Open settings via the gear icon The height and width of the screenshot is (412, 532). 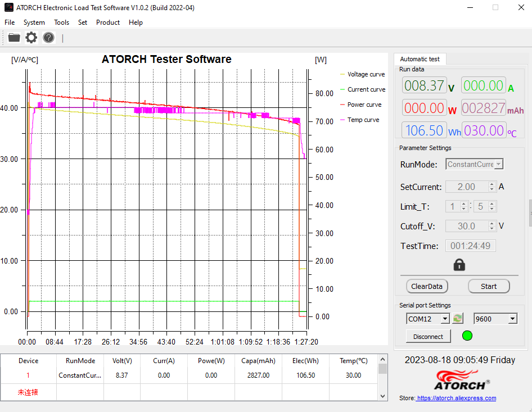point(31,38)
